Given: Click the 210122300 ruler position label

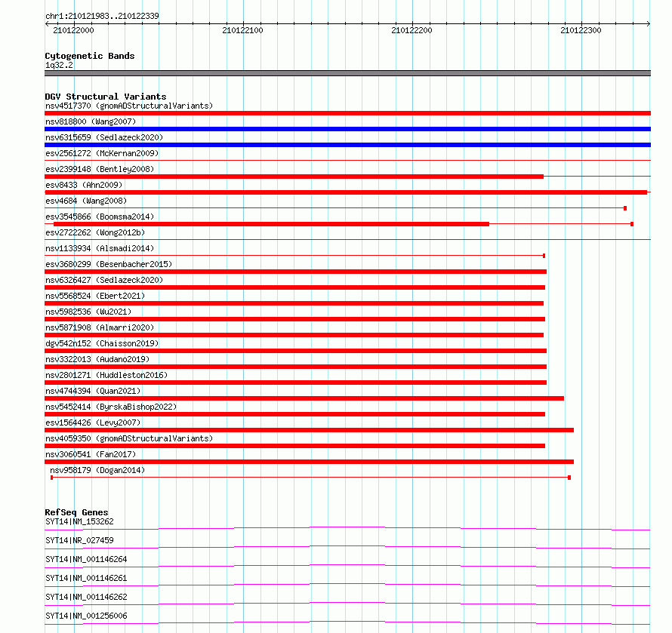Looking at the screenshot, I should point(581,30).
